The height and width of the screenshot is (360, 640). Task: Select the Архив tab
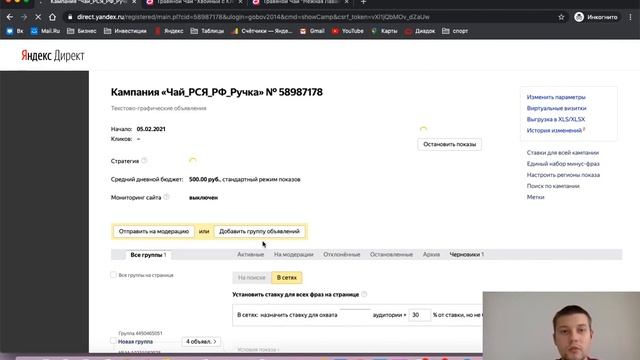(431, 254)
